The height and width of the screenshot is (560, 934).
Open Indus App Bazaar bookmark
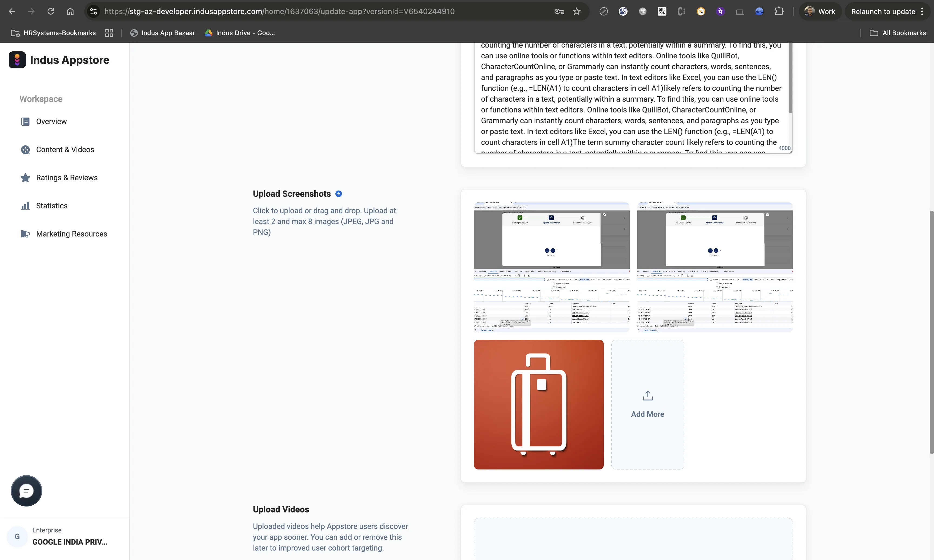pos(163,33)
